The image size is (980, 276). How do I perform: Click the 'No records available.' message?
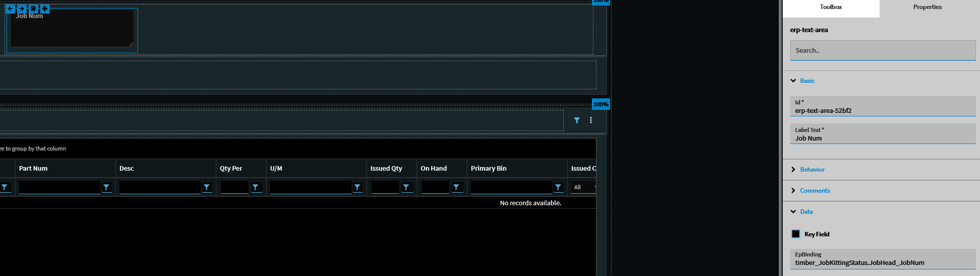point(531,203)
